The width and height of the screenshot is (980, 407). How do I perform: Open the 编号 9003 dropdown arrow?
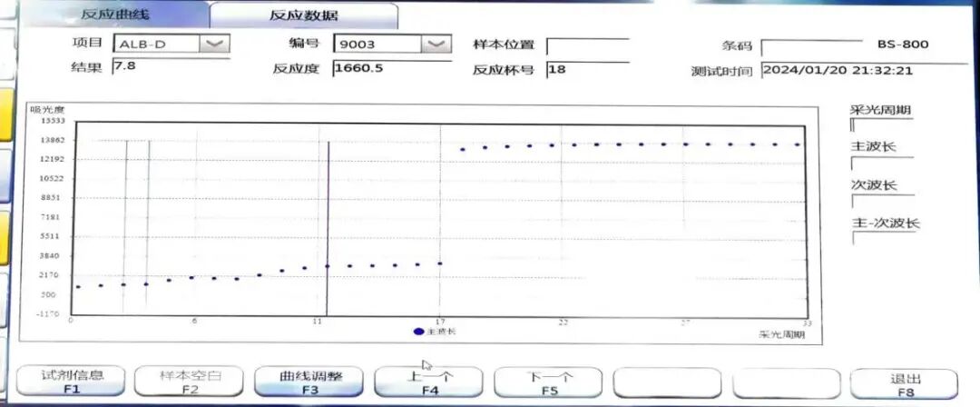[436, 44]
